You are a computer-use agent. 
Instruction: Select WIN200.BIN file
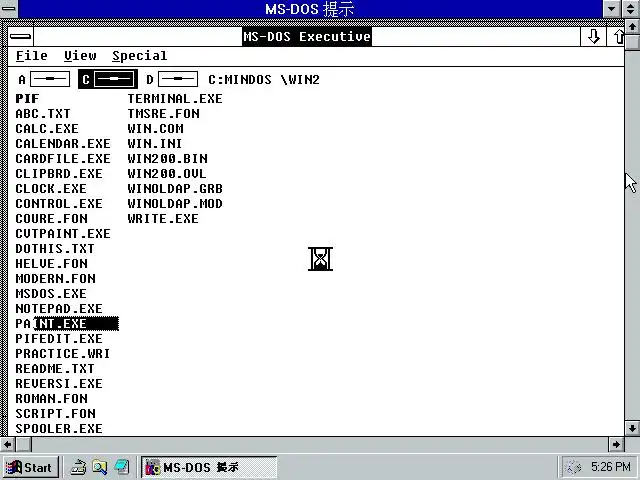tap(167, 159)
